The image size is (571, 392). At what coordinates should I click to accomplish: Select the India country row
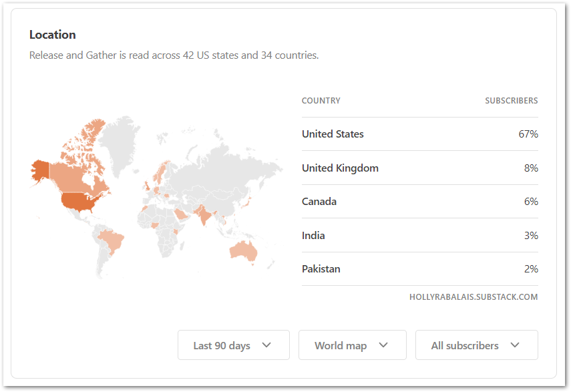click(420, 235)
